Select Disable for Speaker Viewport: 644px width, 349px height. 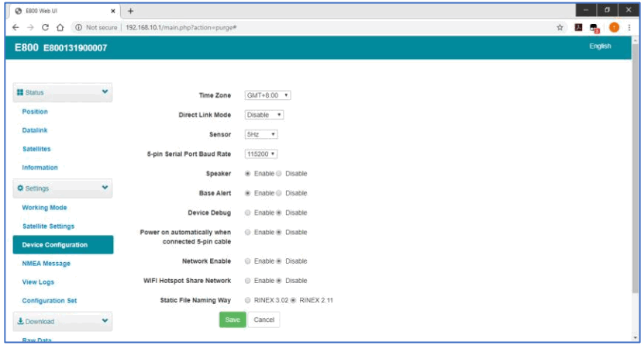tap(279, 174)
